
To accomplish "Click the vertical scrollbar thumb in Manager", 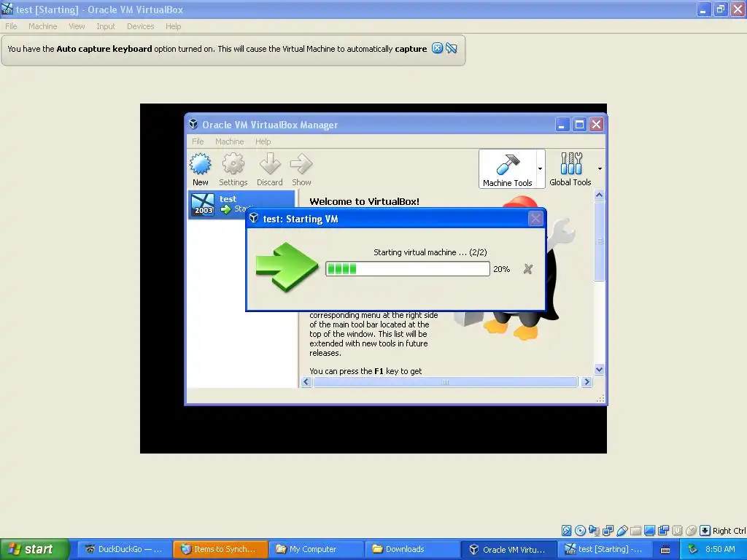I will click(600, 241).
